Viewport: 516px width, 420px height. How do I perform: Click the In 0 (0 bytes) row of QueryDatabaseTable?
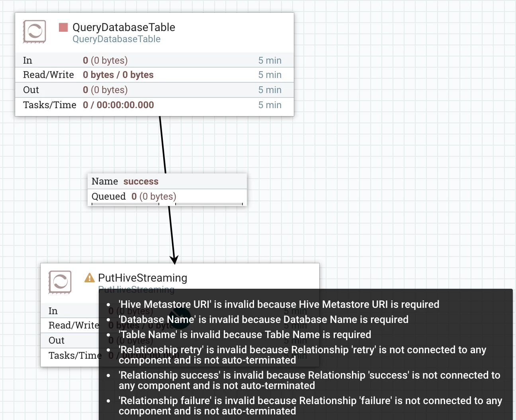point(154,60)
